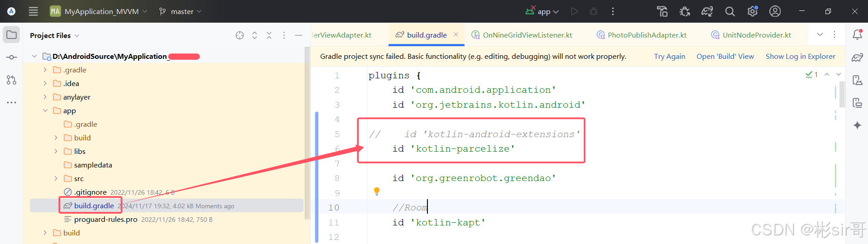Click Open 'Build' View link

point(725,57)
